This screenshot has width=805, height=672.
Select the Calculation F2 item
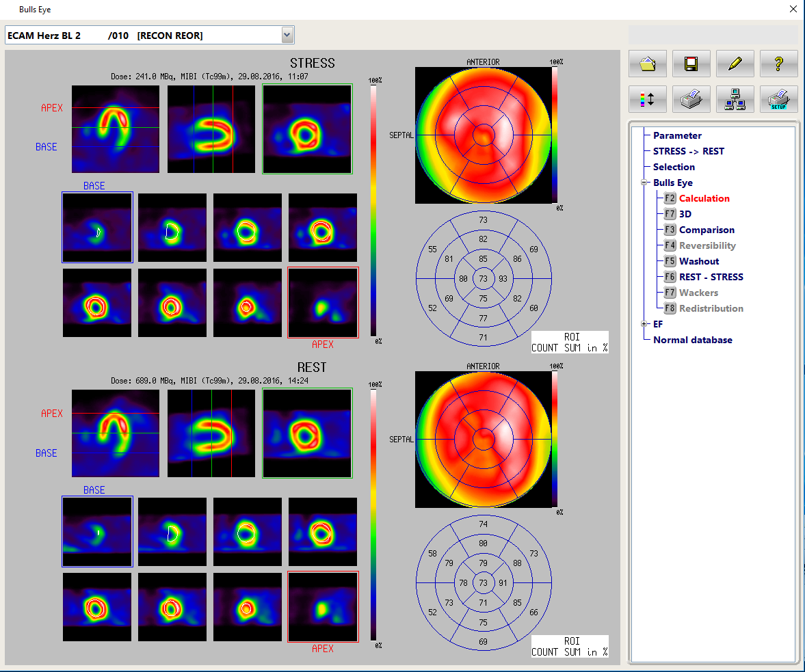click(704, 198)
